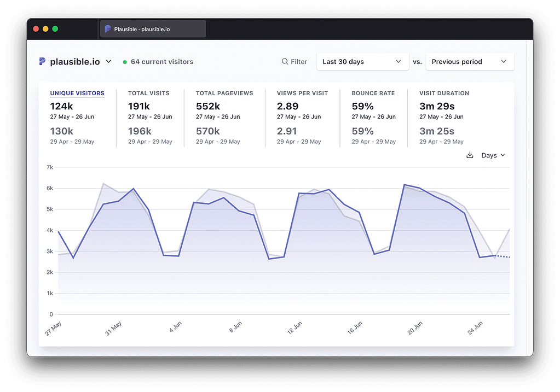Show the Total Pageviews metric graph
The width and height of the screenshot is (560, 392).
click(x=224, y=93)
